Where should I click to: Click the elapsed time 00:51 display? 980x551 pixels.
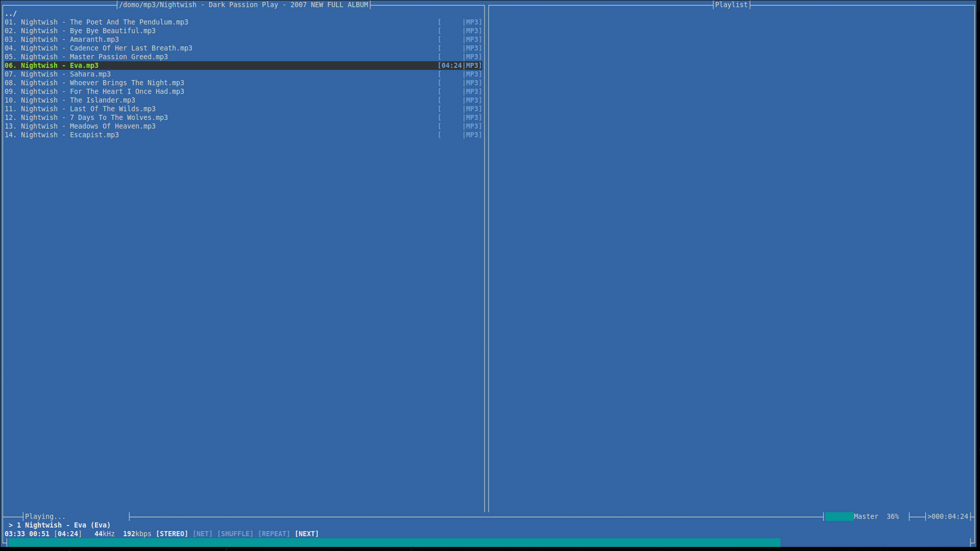coord(39,534)
